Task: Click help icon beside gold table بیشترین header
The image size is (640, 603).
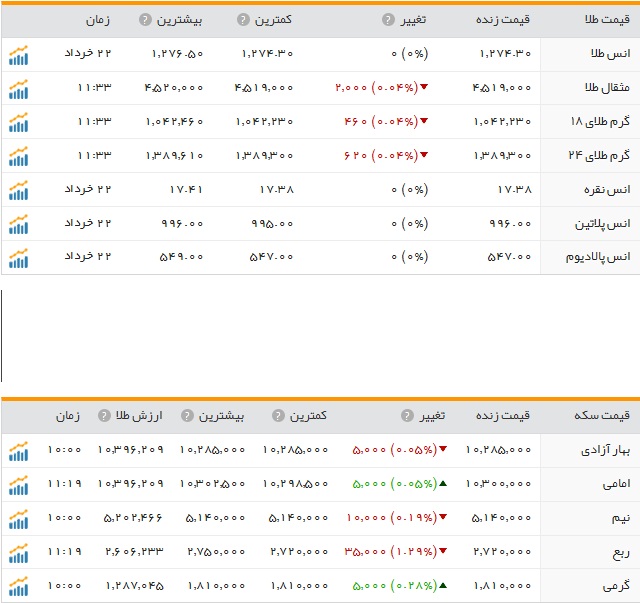Action: (x=145, y=19)
